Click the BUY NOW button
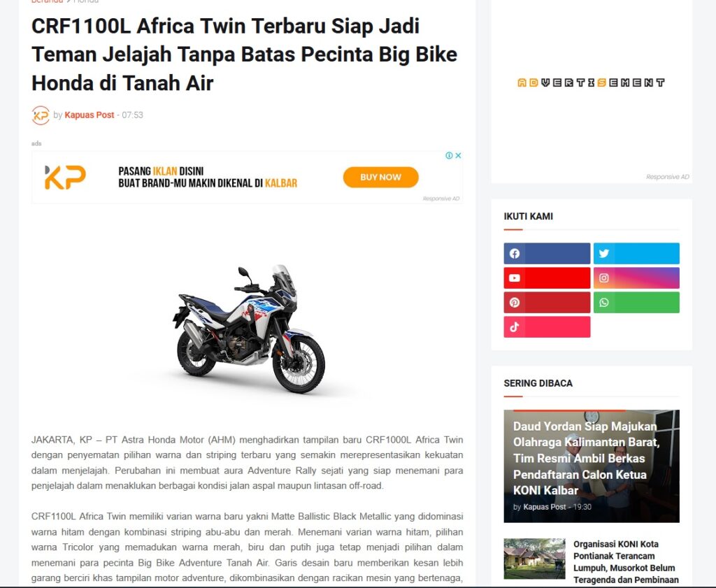The width and height of the screenshot is (716, 588). [x=380, y=177]
